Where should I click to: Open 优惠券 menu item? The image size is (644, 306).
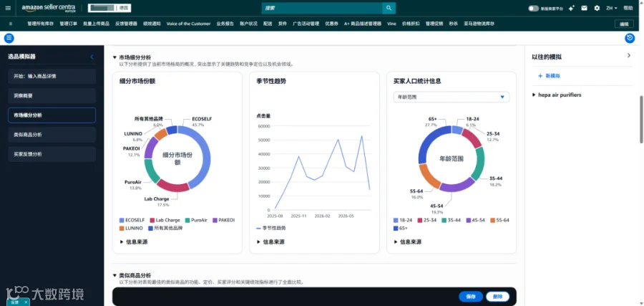point(331,24)
